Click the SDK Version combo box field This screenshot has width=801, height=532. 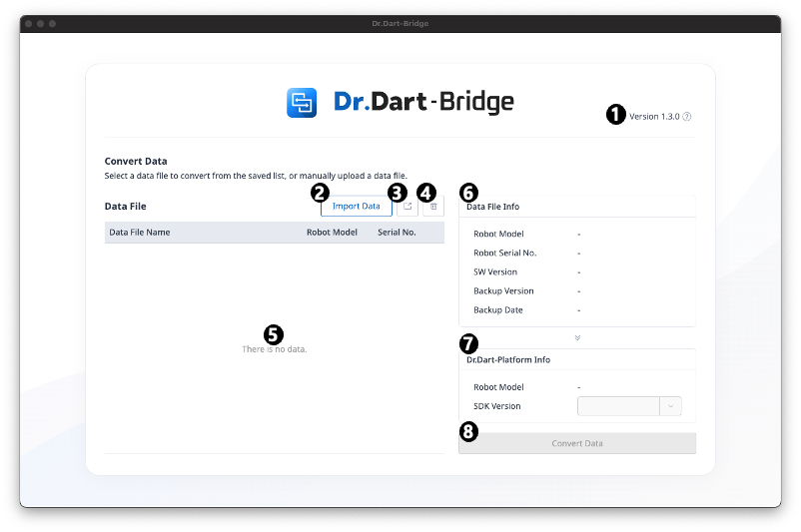pos(618,406)
